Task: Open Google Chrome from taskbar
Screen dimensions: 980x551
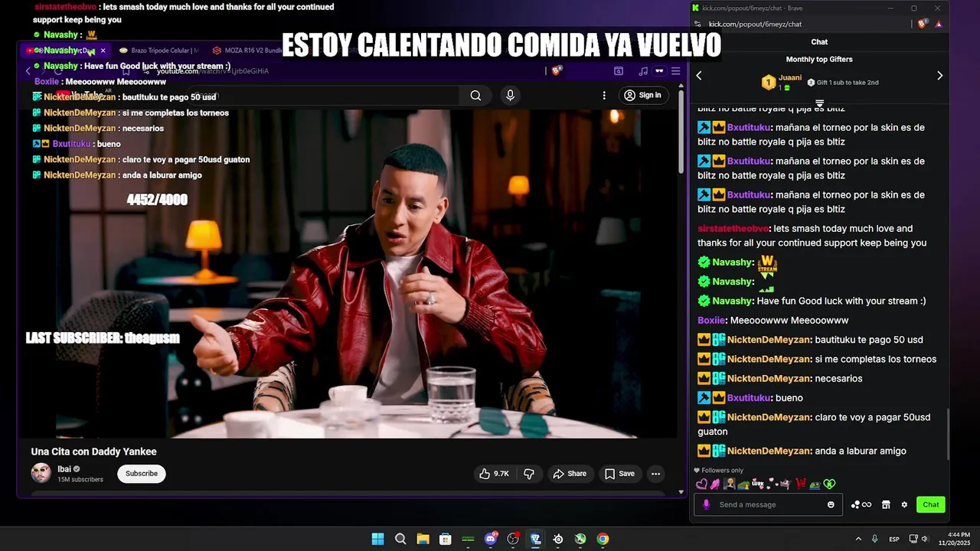Action: pyautogui.click(x=603, y=539)
